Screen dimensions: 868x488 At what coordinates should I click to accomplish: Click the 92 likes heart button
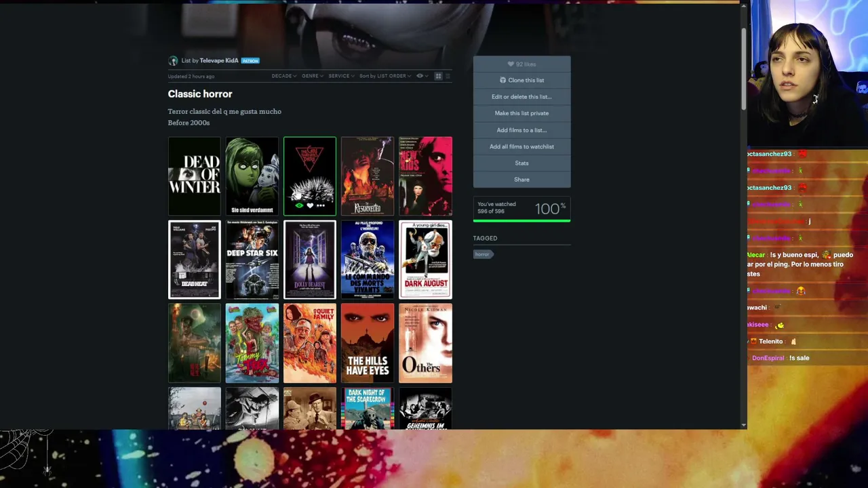click(x=521, y=64)
